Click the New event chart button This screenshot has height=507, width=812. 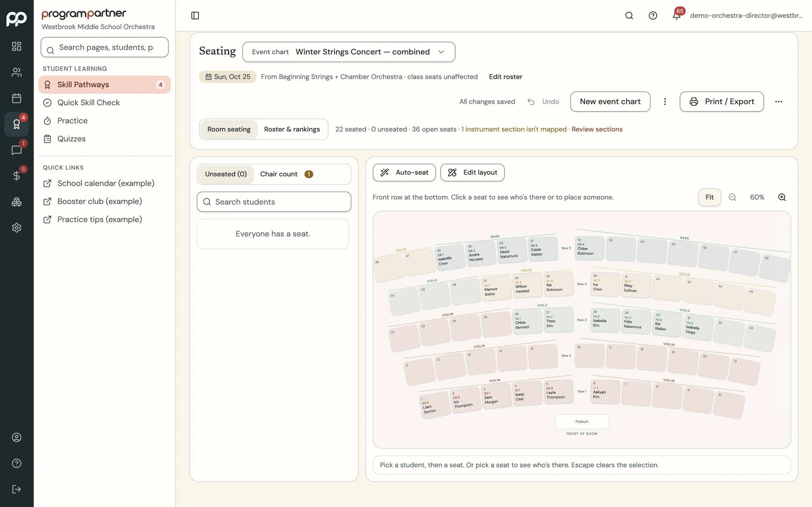coord(610,102)
